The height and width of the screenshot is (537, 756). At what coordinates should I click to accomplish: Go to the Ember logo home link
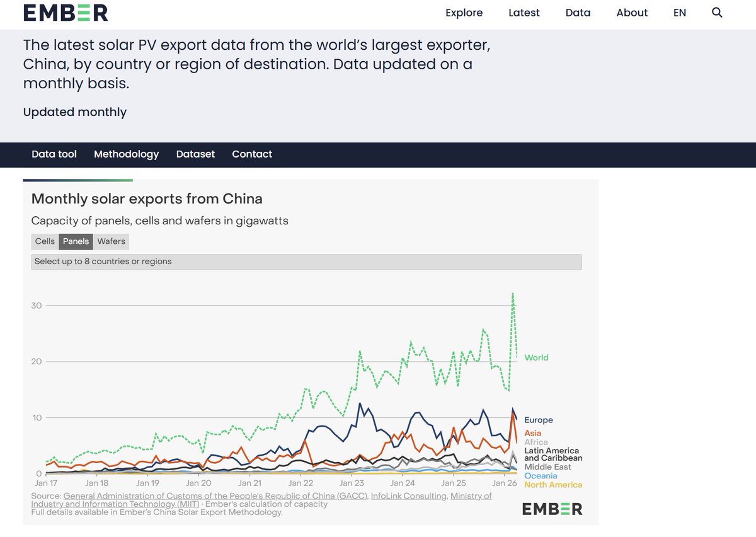coord(66,13)
